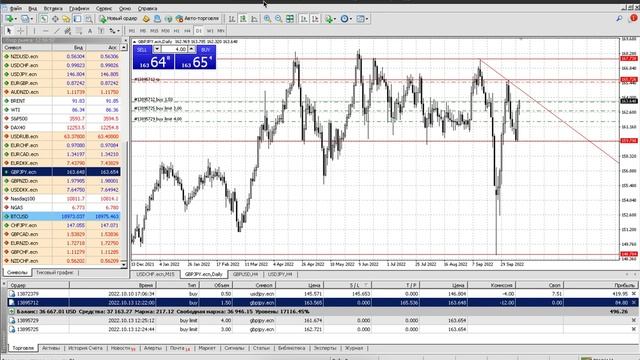Viewport: 640px width, 360px height.
Task: Close order 13872379 with X
Action: pos(633,293)
